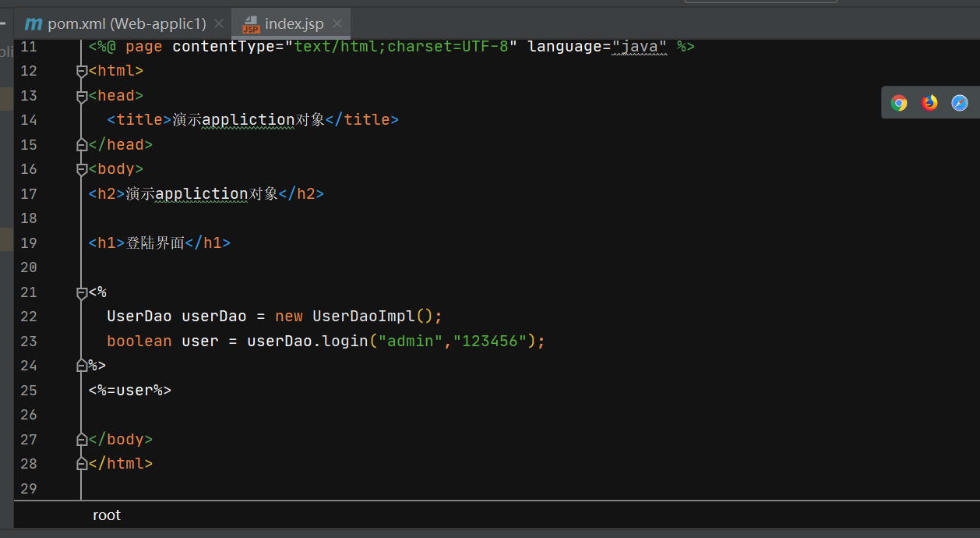The width and height of the screenshot is (980, 538).
Task: Click the title text 演示appliction对象 on line 14
Action: (x=249, y=120)
